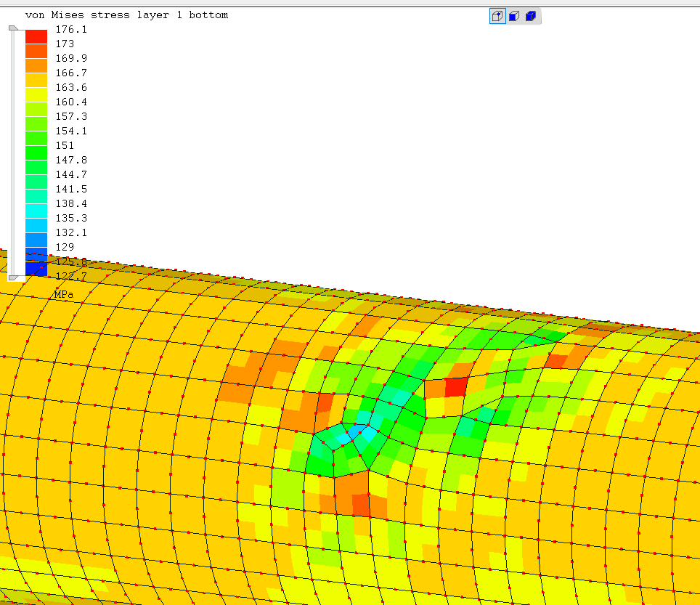Click the legend value 169.9
The image size is (700, 605).
pos(71,59)
